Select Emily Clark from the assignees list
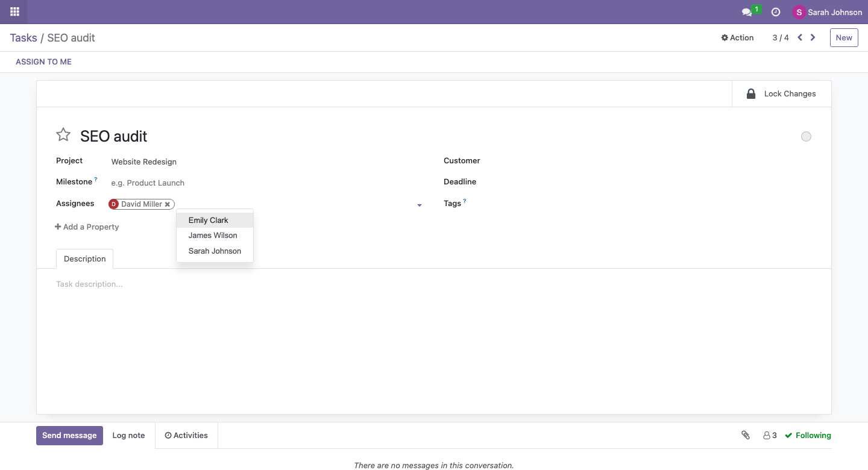 click(215, 221)
